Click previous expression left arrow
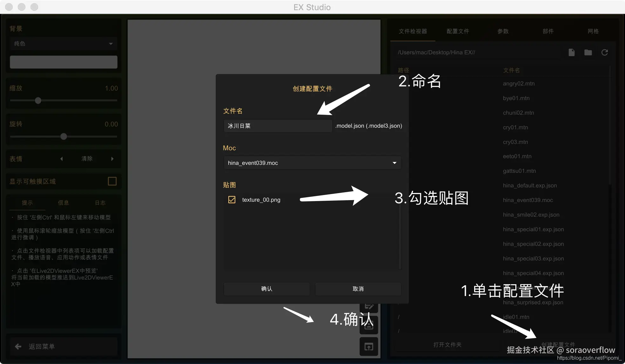The image size is (625, 364). (x=62, y=158)
